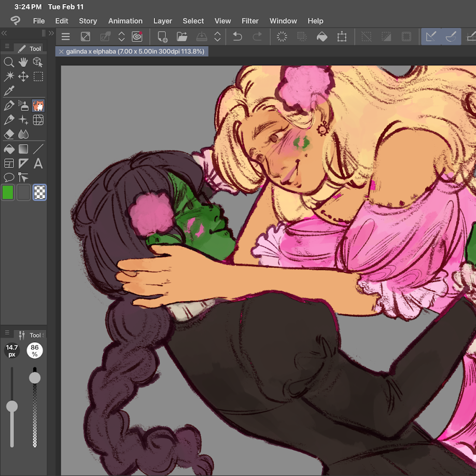This screenshot has height=476, width=476.
Task: Open the Edit menu
Action: coord(62,21)
